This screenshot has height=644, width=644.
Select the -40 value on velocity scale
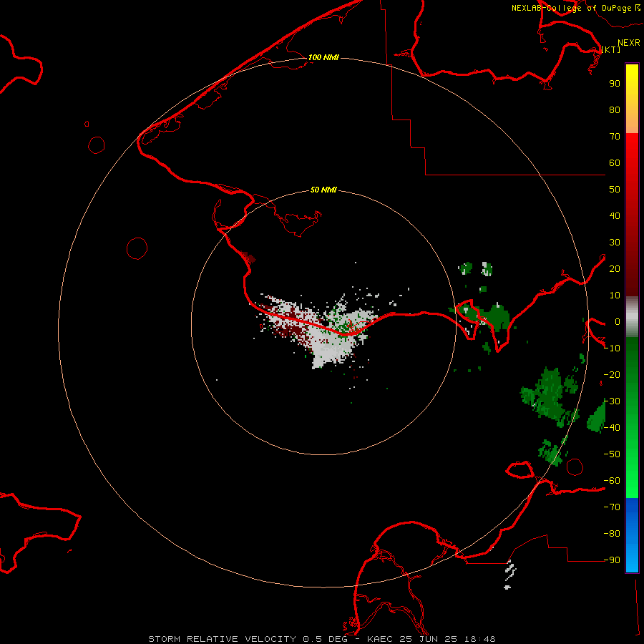point(613,428)
